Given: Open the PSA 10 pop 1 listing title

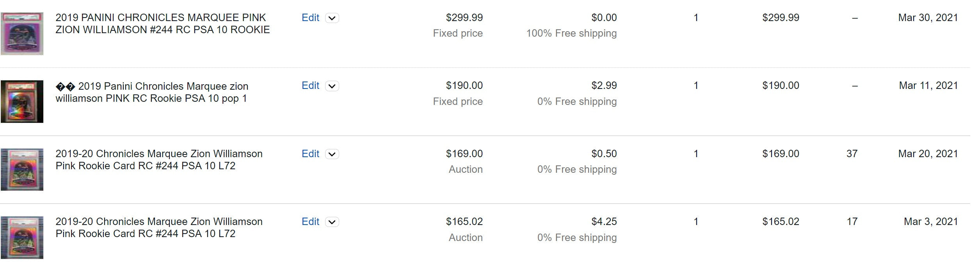Looking at the screenshot, I should tap(152, 92).
